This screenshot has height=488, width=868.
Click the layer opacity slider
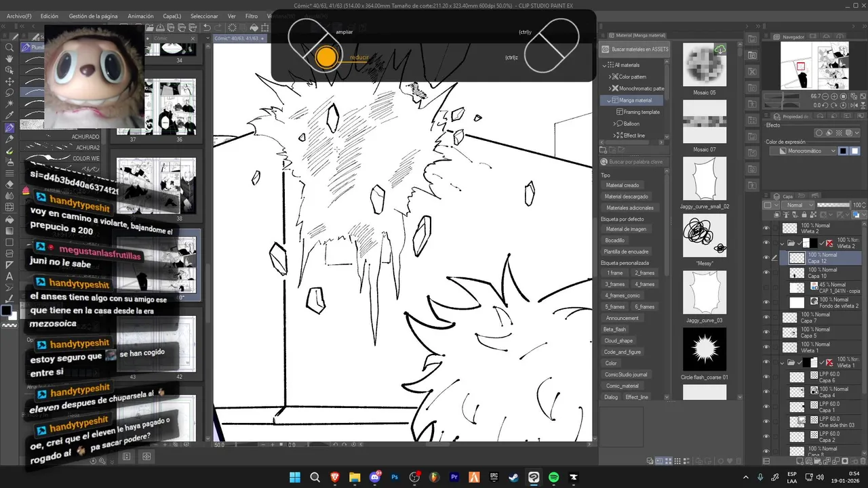[x=834, y=205]
